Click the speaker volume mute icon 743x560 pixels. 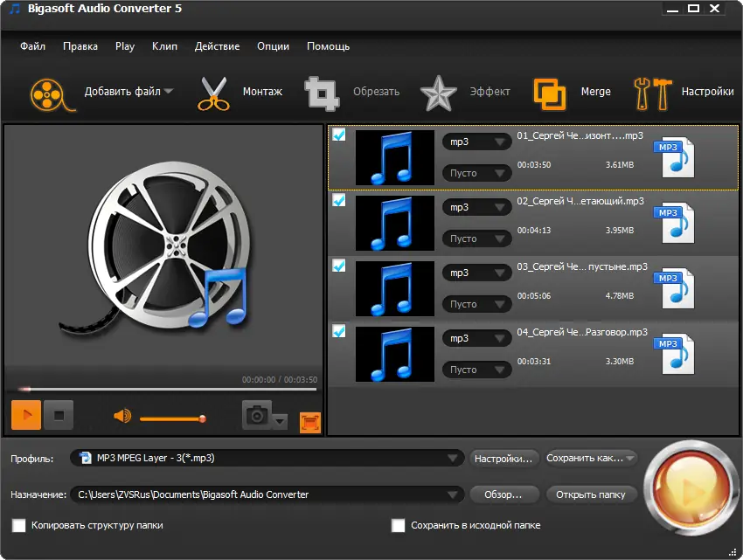point(122,416)
